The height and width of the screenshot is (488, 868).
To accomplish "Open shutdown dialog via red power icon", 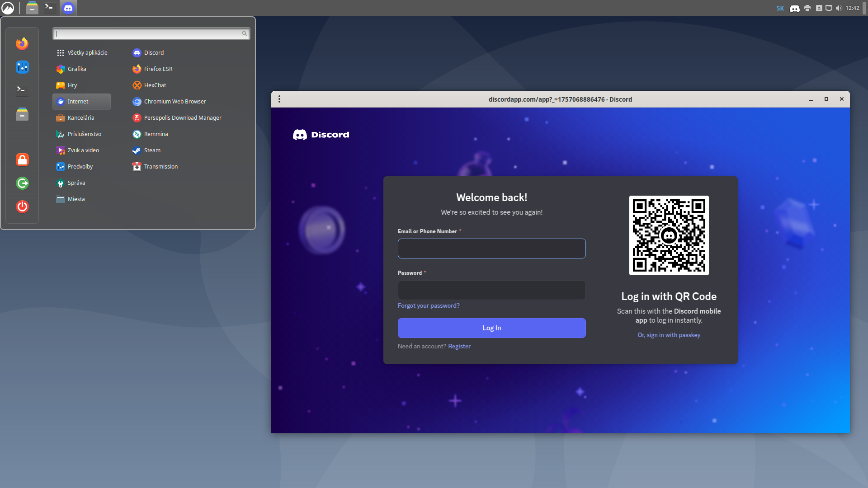I will (x=22, y=206).
